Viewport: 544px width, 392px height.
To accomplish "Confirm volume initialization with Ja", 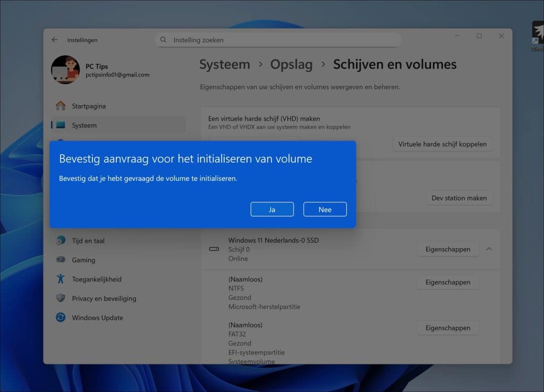I will [272, 209].
